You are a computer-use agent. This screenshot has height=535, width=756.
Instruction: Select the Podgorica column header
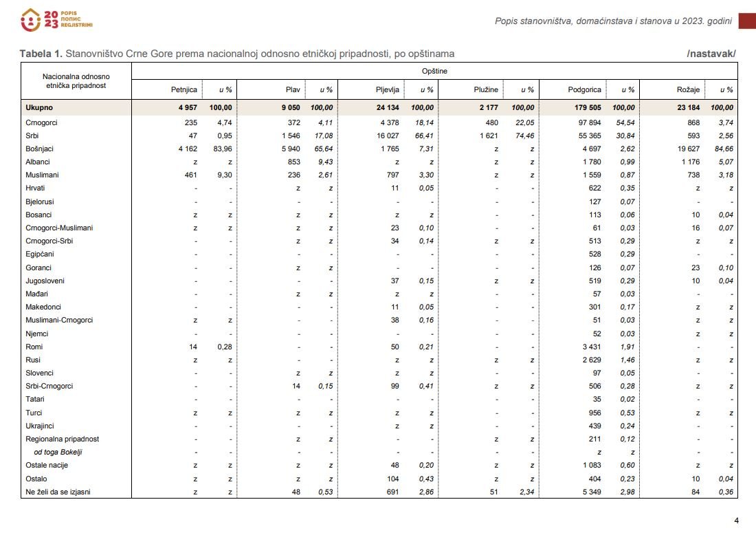(584, 89)
